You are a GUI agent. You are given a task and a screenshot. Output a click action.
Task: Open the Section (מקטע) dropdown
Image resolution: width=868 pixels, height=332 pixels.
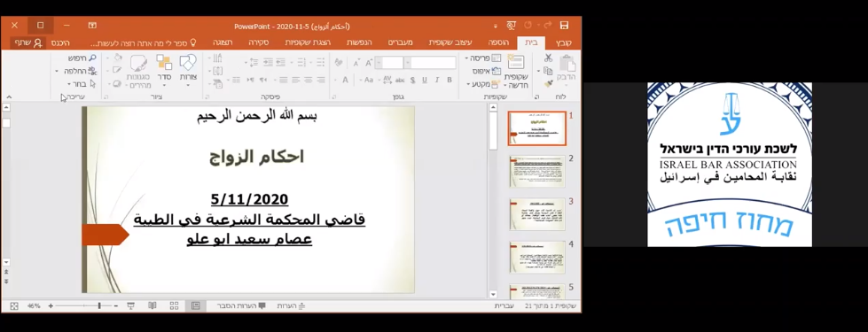tap(484, 84)
